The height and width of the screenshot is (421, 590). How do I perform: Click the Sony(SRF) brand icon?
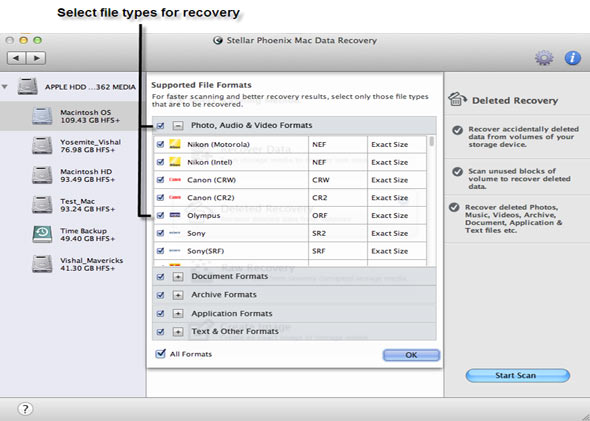pos(175,251)
